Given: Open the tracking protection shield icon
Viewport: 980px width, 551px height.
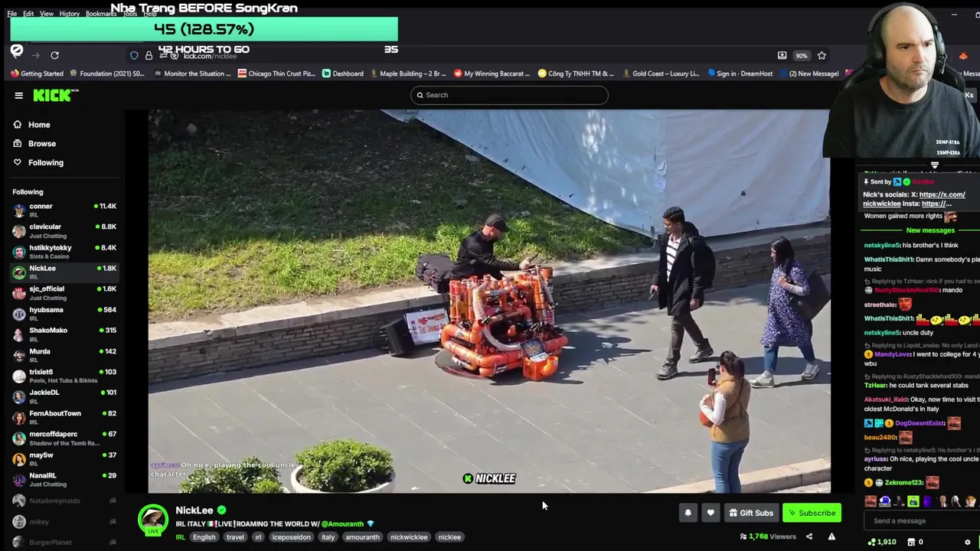Looking at the screenshot, I should (134, 55).
